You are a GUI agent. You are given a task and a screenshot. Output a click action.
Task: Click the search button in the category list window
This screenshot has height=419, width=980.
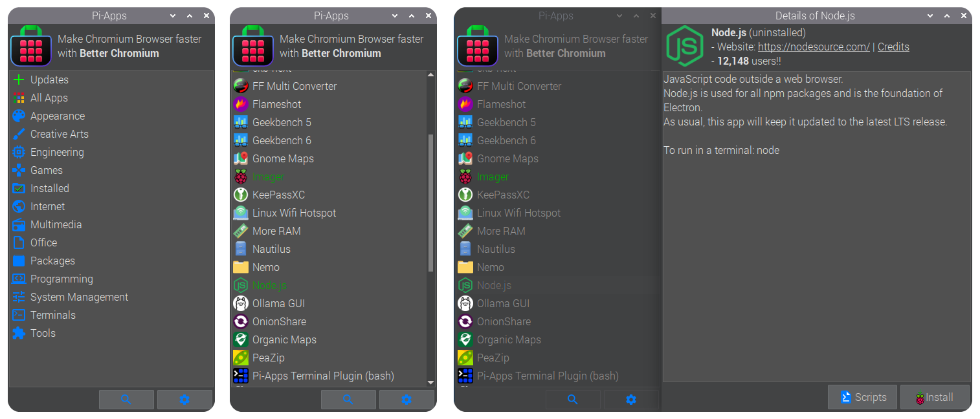click(126, 400)
